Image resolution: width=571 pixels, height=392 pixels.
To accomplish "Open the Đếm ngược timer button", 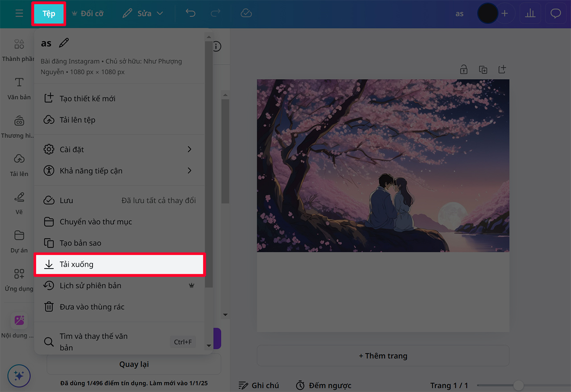I will point(324,385).
